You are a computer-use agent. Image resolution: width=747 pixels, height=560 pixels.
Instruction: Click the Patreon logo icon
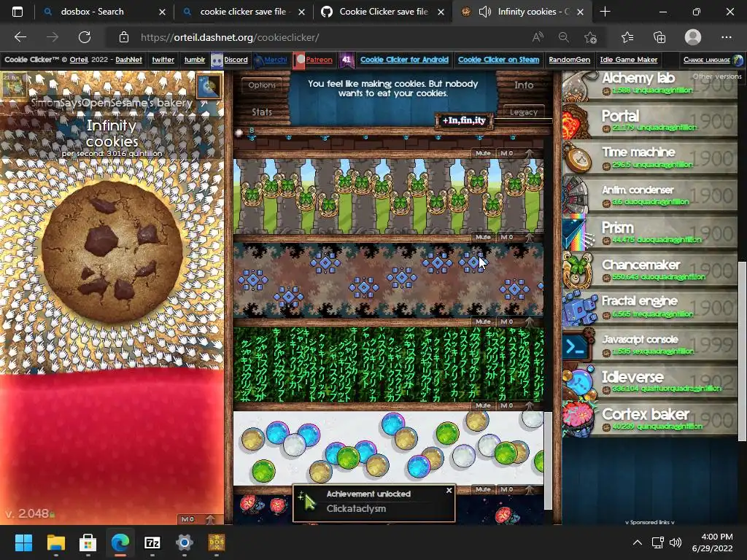point(298,60)
